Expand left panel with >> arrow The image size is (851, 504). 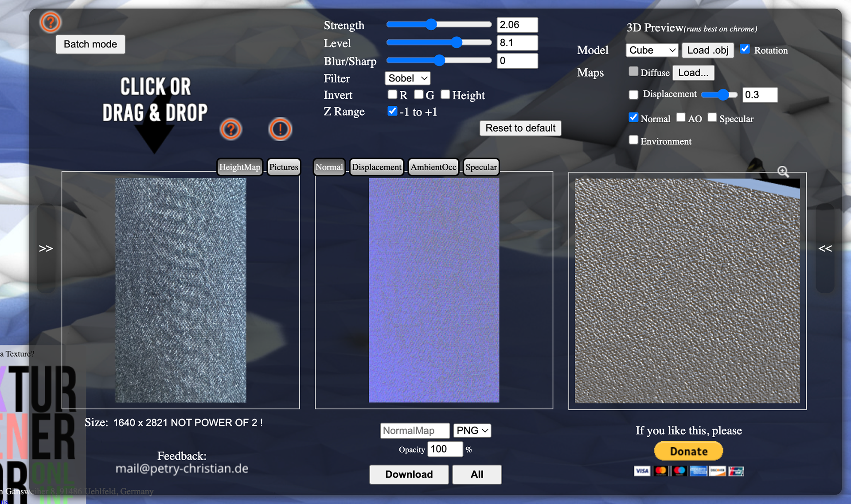[x=46, y=248]
